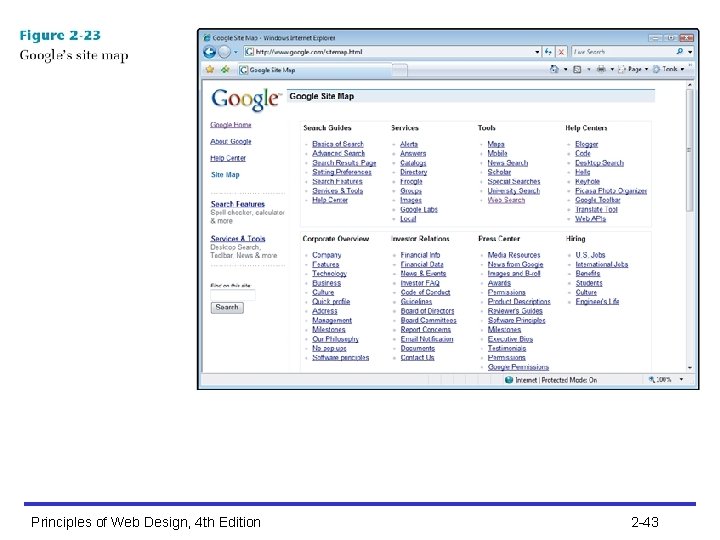Open the Favorites Center star icon
The height and width of the screenshot is (540, 720).
pos(210,69)
